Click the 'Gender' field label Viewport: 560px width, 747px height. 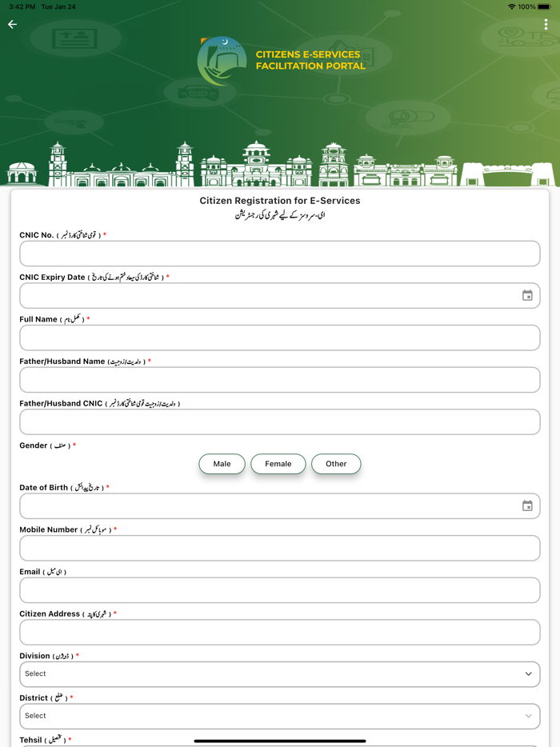click(x=34, y=445)
